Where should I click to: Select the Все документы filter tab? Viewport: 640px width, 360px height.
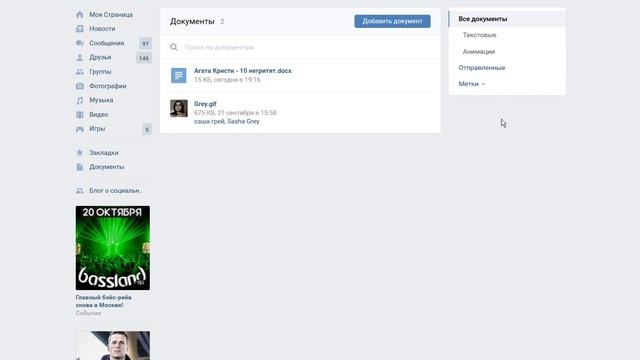pos(507,19)
